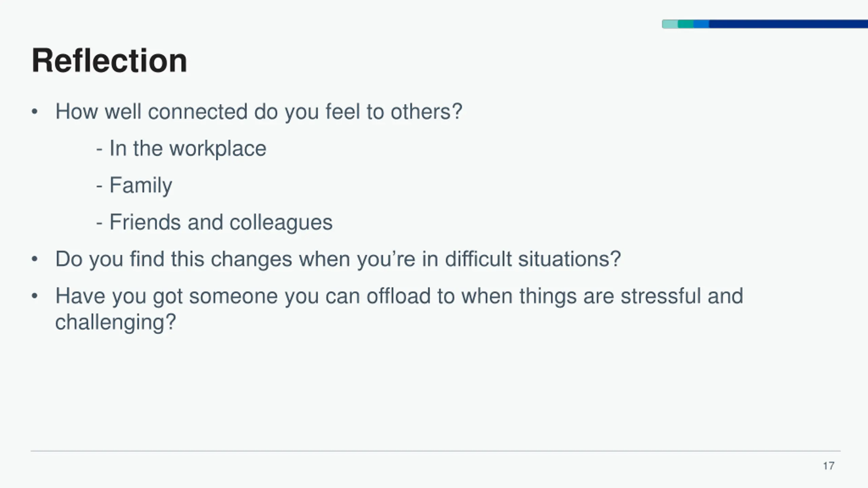Click the "How well connected" question text
Viewport: 868px width, 488px height.
[258, 112]
